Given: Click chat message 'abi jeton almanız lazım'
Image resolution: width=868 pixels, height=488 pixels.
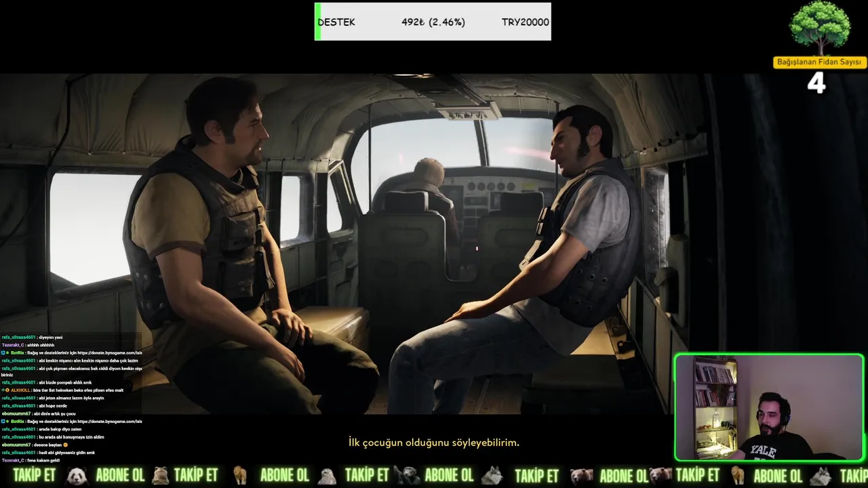Looking at the screenshot, I should (72, 398).
